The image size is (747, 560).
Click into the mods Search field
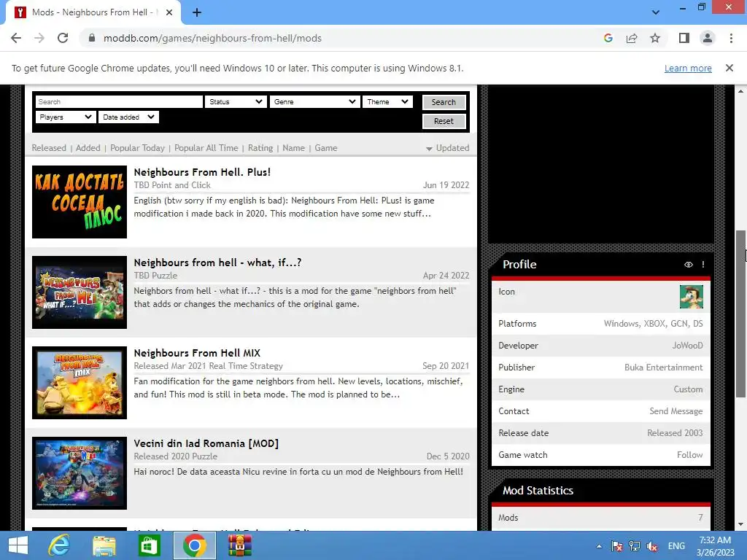coord(119,102)
